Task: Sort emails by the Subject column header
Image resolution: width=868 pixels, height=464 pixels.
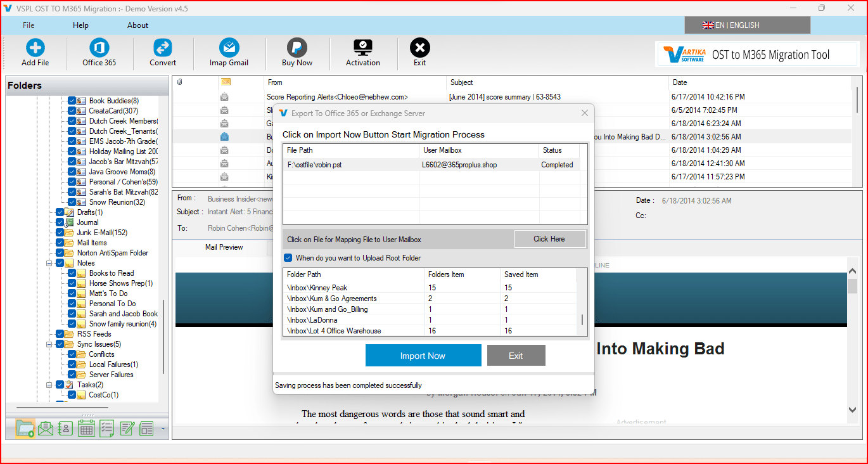Action: [x=558, y=82]
